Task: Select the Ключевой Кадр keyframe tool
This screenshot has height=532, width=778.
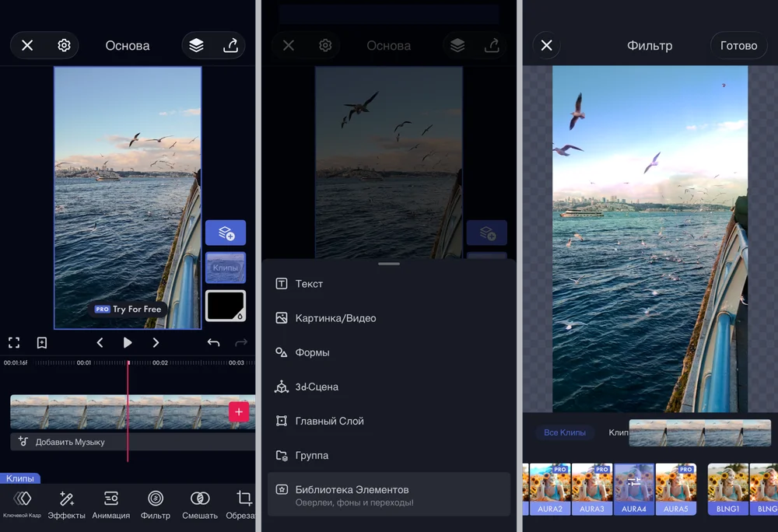Action: coord(23,504)
